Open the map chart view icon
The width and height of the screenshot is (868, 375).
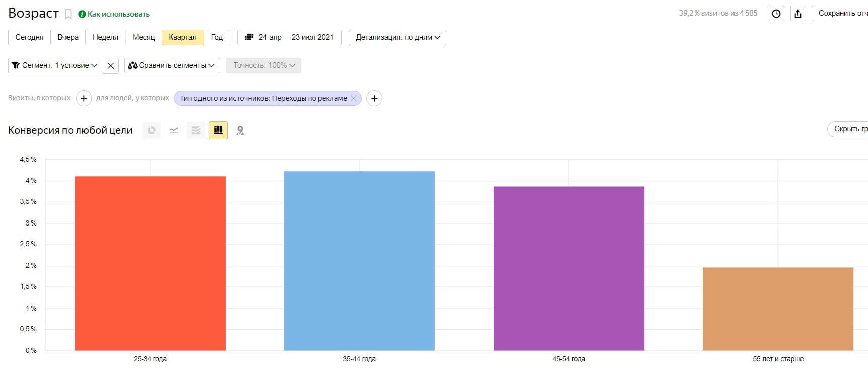240,130
